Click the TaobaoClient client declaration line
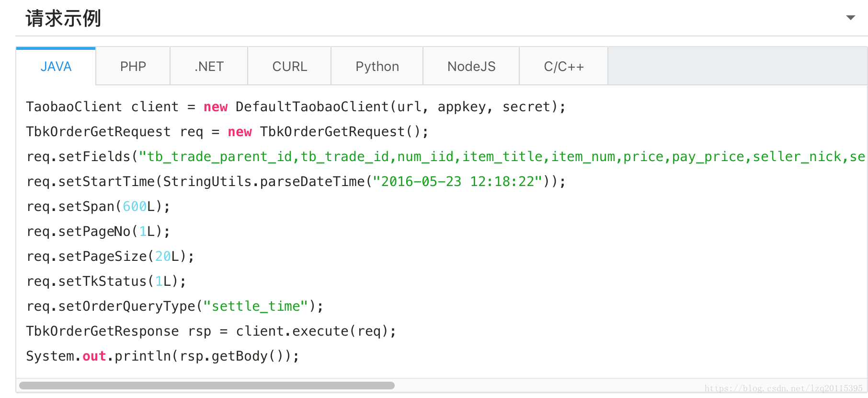This screenshot has height=398, width=868. pyautogui.click(x=296, y=106)
